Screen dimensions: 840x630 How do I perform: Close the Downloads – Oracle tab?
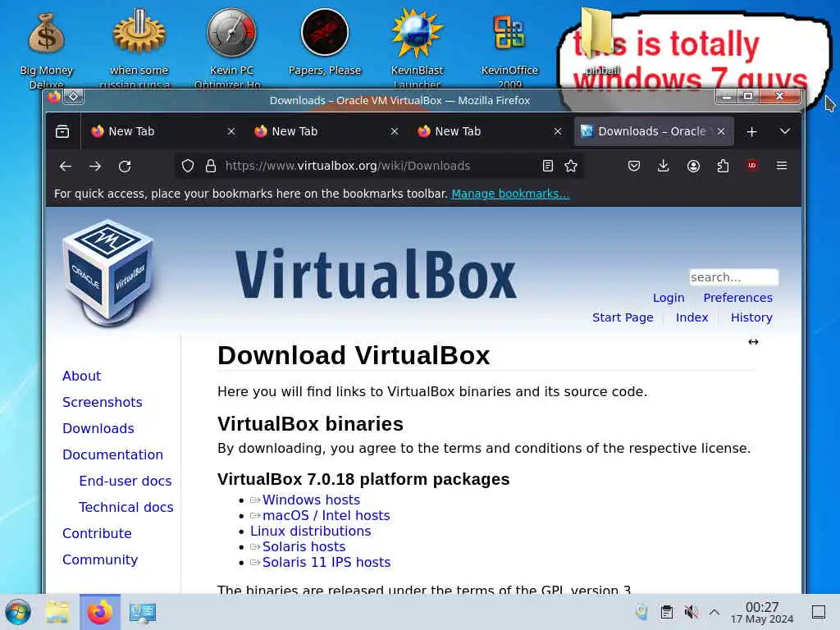point(721,131)
